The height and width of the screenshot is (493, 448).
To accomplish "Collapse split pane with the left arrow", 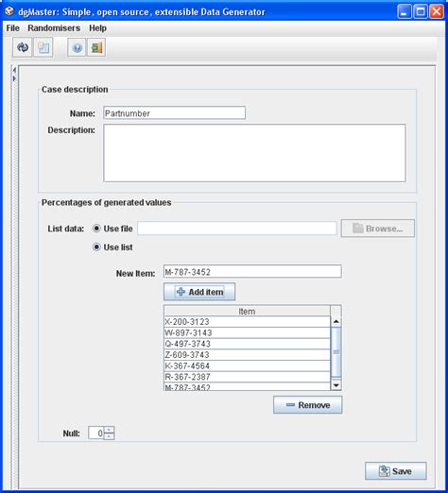I will coord(14,71).
